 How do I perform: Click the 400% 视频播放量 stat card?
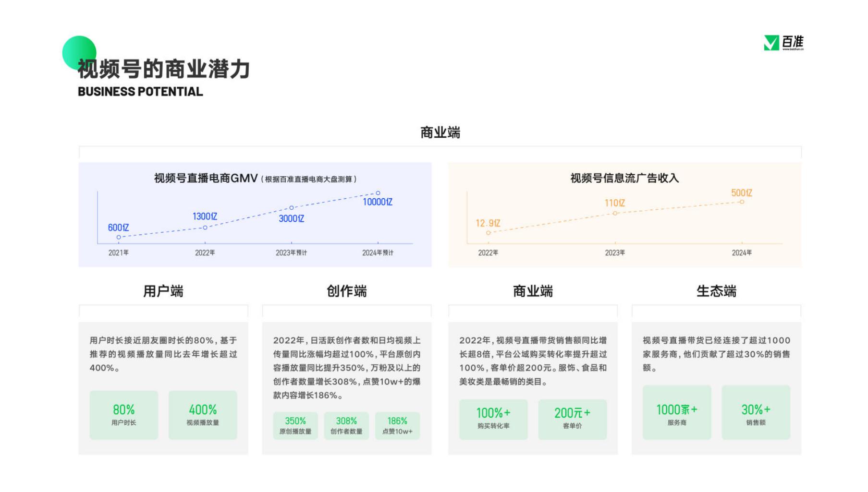[203, 415]
